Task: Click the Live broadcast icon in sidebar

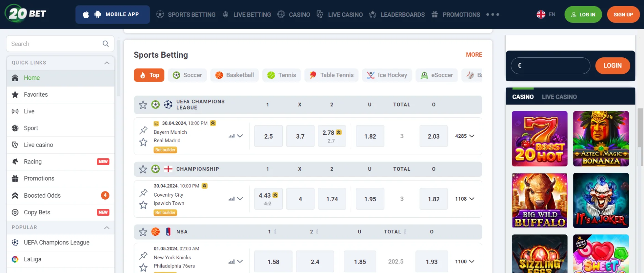Action: coord(15,111)
